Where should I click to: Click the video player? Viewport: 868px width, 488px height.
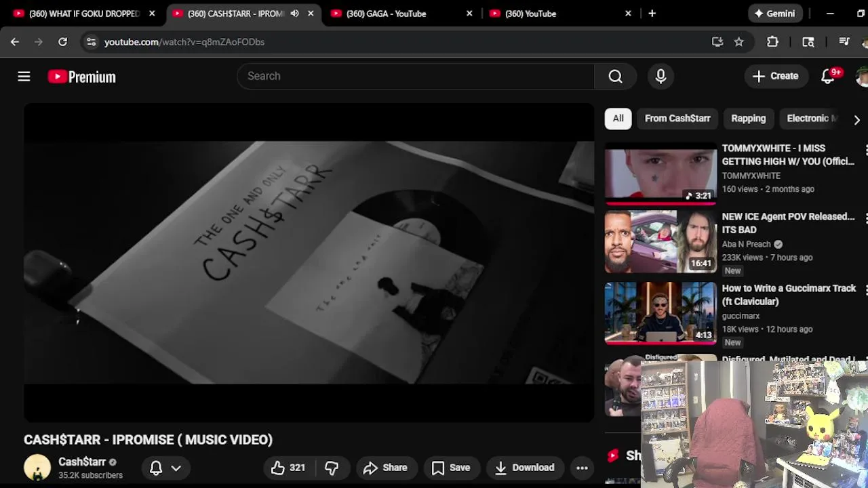pos(309,262)
